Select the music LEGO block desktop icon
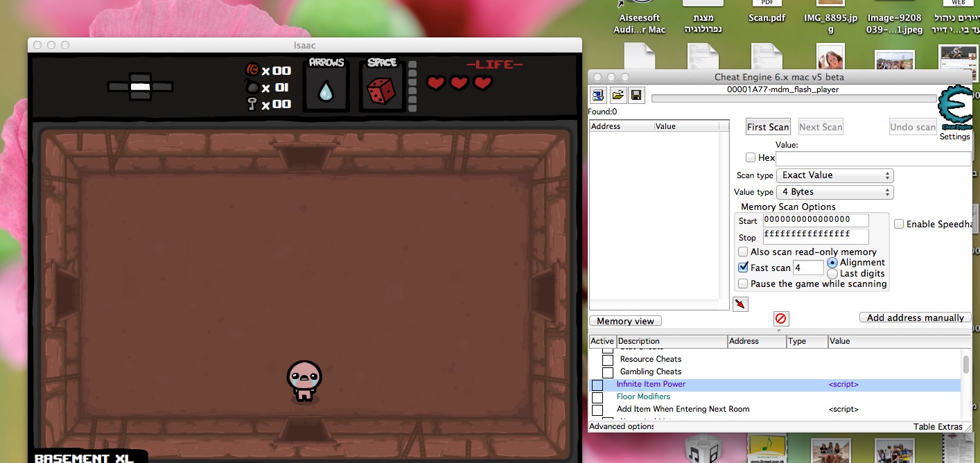The height and width of the screenshot is (463, 980). tap(704, 449)
